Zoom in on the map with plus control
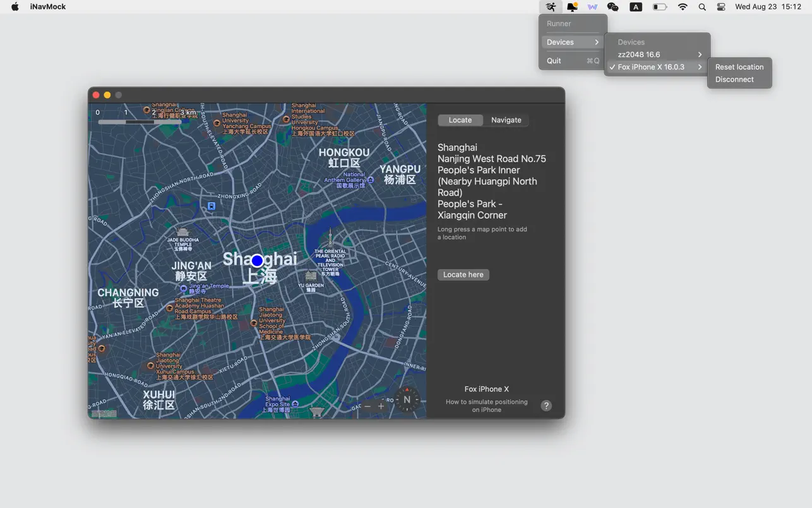This screenshot has width=812, height=508. [381, 407]
